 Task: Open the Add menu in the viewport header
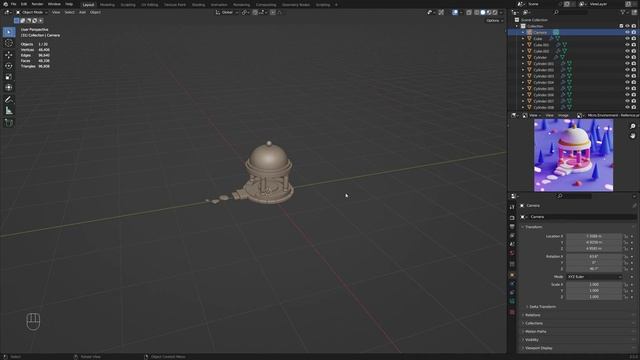click(x=82, y=12)
